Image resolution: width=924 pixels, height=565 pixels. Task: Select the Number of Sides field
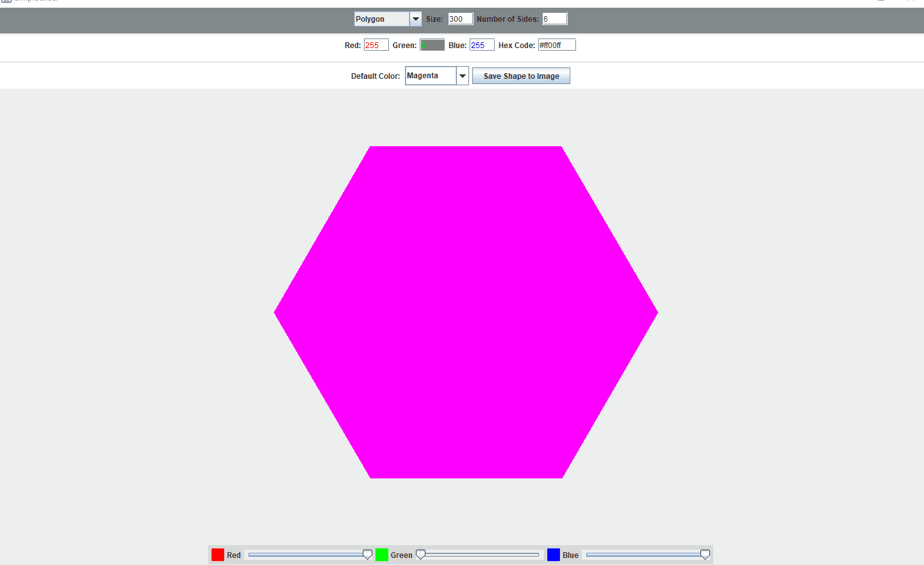(x=555, y=19)
